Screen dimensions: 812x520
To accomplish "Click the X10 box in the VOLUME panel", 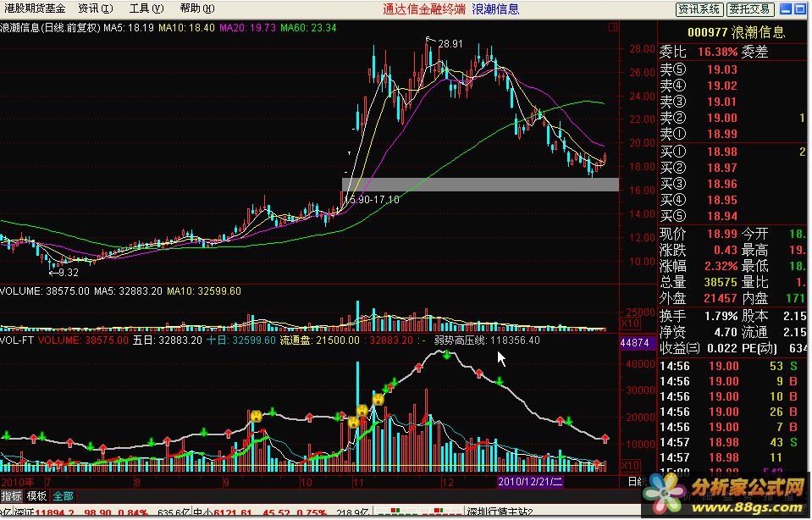I will point(630,324).
